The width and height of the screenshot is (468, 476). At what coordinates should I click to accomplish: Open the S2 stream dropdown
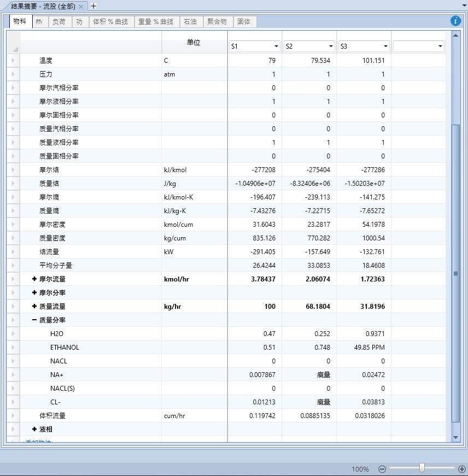tap(331, 46)
